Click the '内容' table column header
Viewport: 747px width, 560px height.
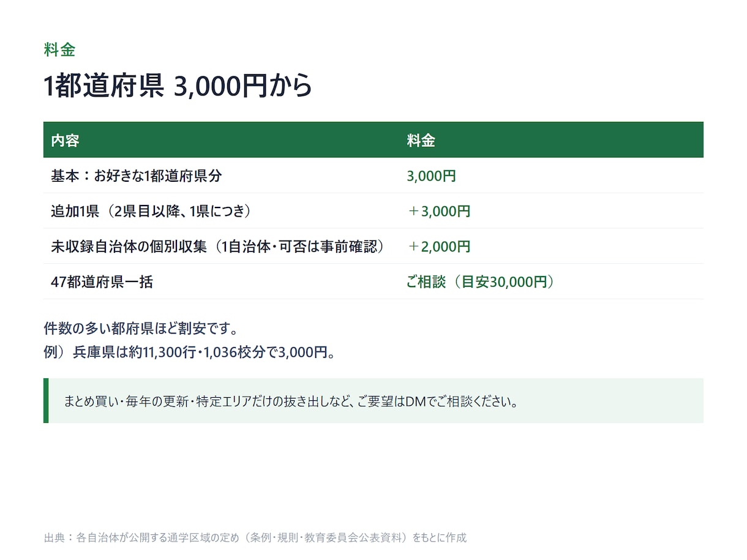pos(65,140)
